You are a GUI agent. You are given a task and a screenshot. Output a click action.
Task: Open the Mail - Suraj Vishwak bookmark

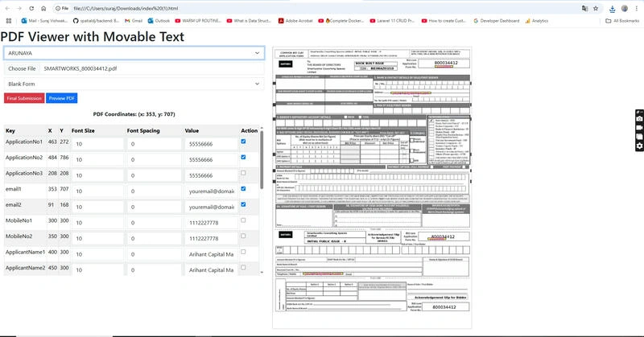[x=44, y=21]
